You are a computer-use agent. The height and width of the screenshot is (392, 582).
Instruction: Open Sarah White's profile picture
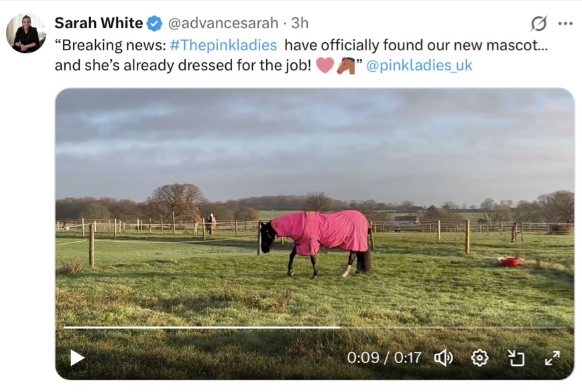tap(26, 33)
